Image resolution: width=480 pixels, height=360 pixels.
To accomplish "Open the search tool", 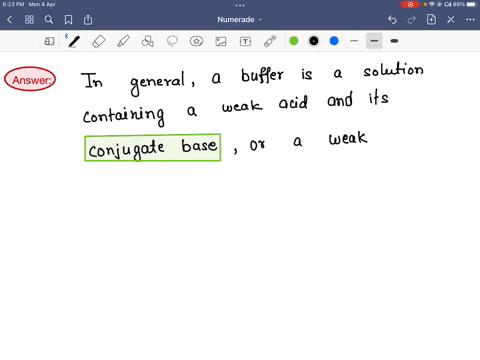I will pyautogui.click(x=49, y=20).
